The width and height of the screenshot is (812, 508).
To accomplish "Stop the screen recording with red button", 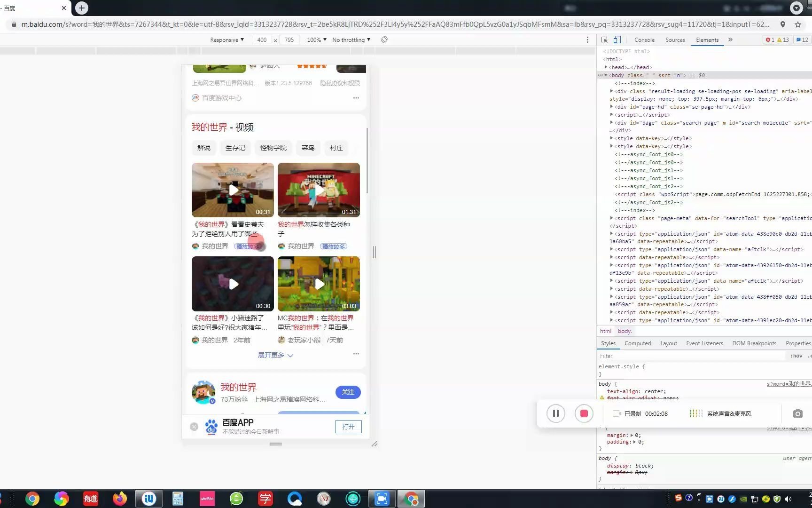I will [584, 413].
